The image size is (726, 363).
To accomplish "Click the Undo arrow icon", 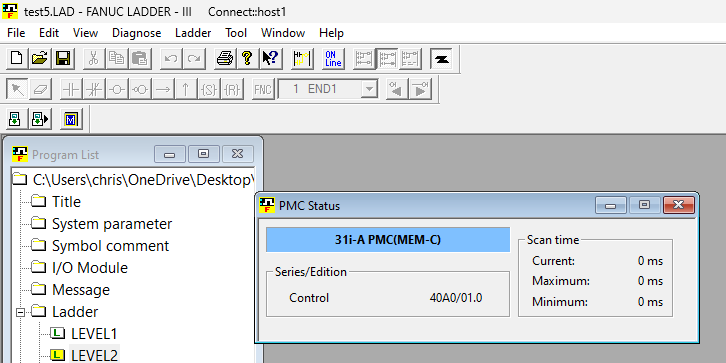I will 171,58.
